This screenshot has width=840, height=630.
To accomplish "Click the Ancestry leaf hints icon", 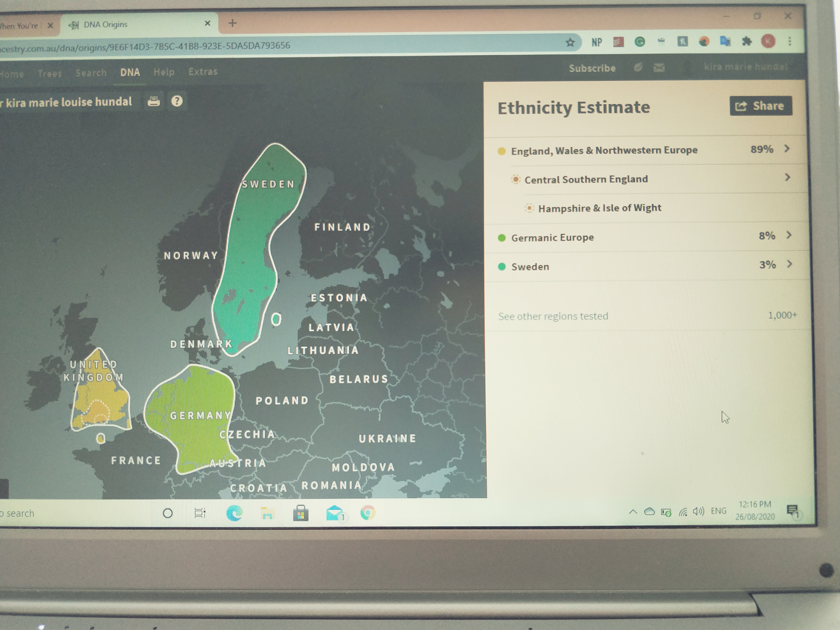I will [638, 68].
